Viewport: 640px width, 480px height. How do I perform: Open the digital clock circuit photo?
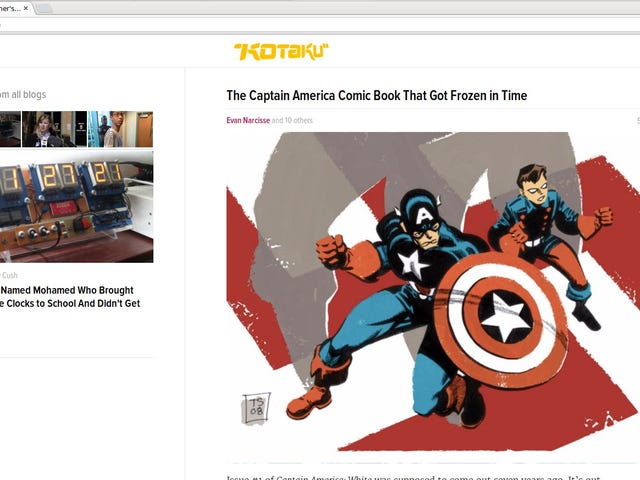tap(76, 207)
